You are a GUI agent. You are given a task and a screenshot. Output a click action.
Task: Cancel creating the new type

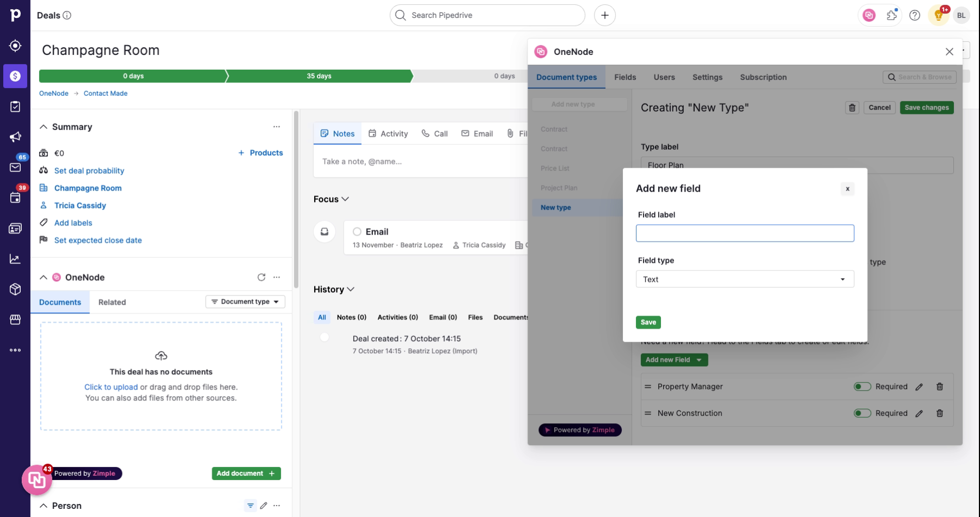(880, 108)
